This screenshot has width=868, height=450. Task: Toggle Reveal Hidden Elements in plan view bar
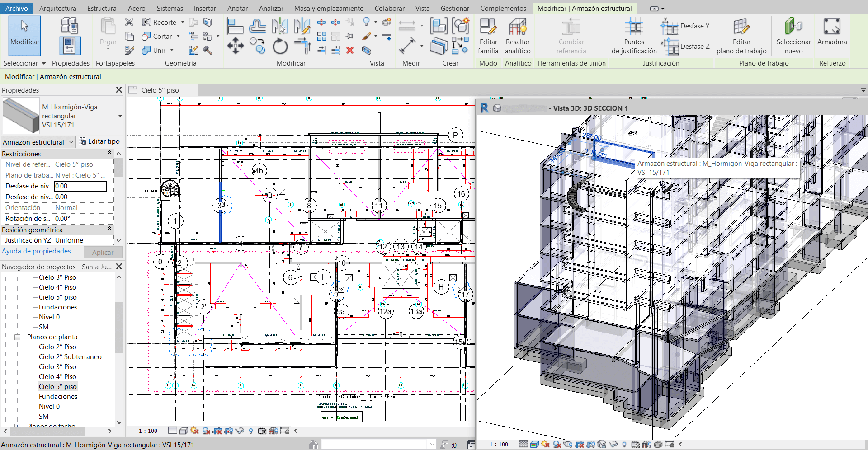tap(251, 431)
